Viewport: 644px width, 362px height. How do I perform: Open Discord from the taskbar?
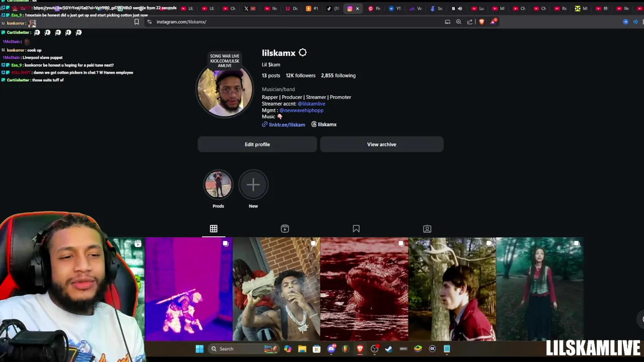click(331, 349)
